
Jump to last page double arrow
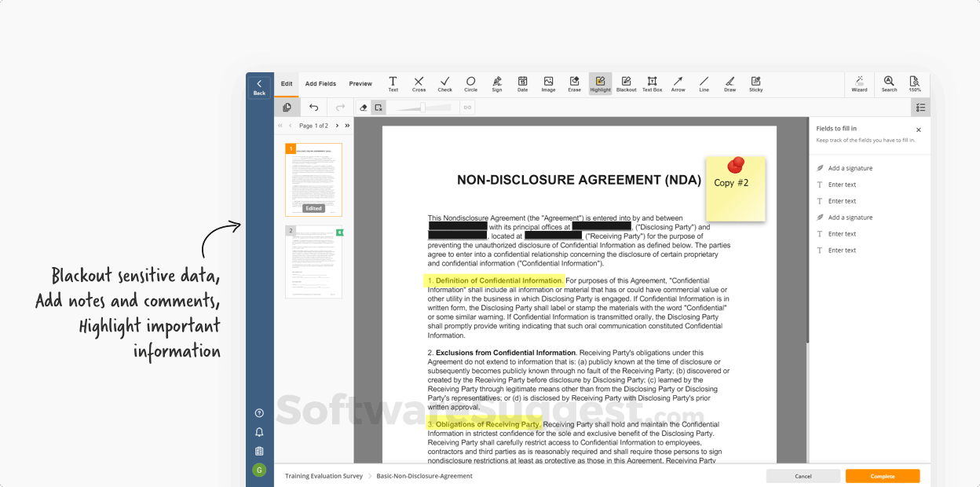click(x=347, y=126)
